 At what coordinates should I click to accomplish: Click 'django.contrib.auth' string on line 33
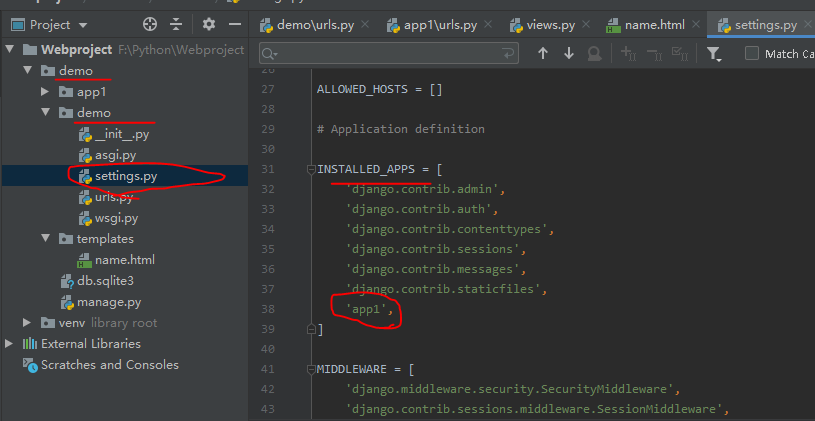coord(419,209)
